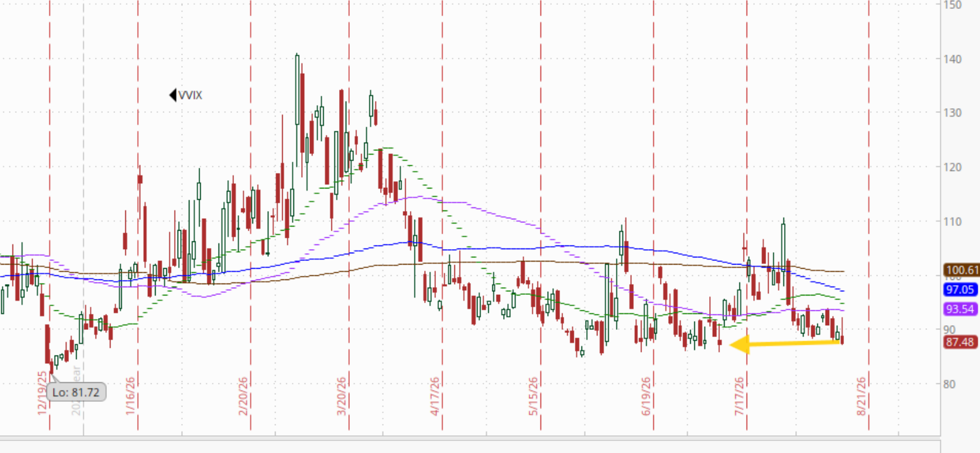Click the 1/16/26 expiration date label
This screenshot has width=980, height=453.
(131, 396)
